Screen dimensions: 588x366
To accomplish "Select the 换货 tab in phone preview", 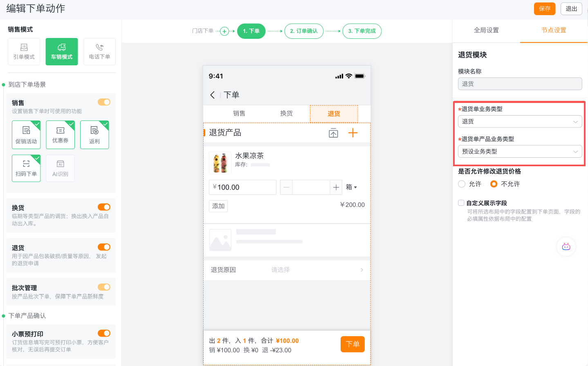I will click(x=286, y=114).
